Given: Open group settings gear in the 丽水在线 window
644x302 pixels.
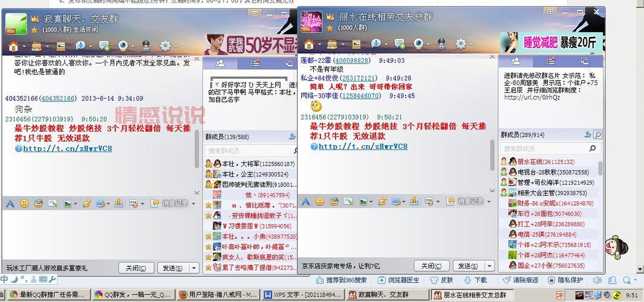Looking at the screenshot, I should pos(461,43).
